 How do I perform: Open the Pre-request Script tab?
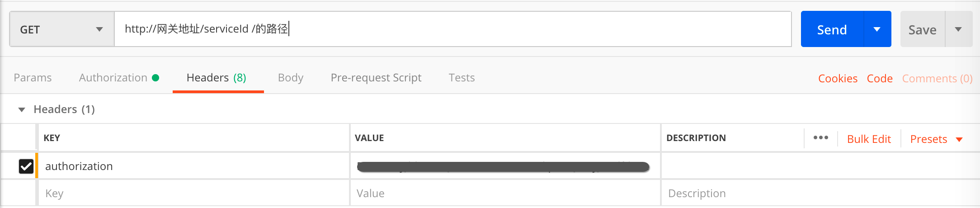pos(376,78)
